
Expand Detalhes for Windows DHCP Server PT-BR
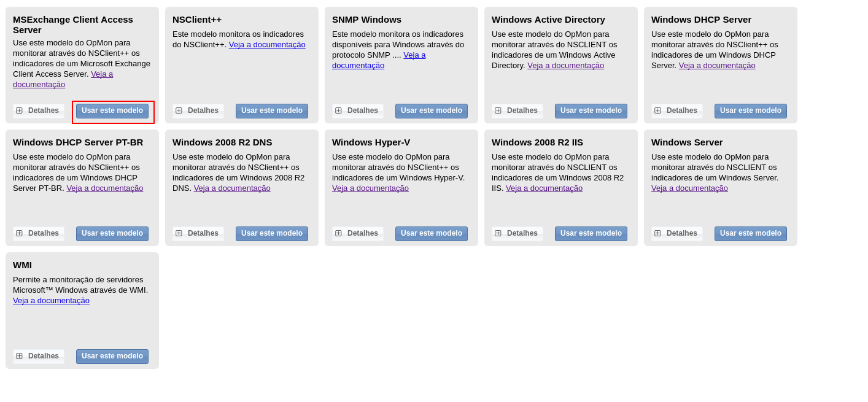38,233
